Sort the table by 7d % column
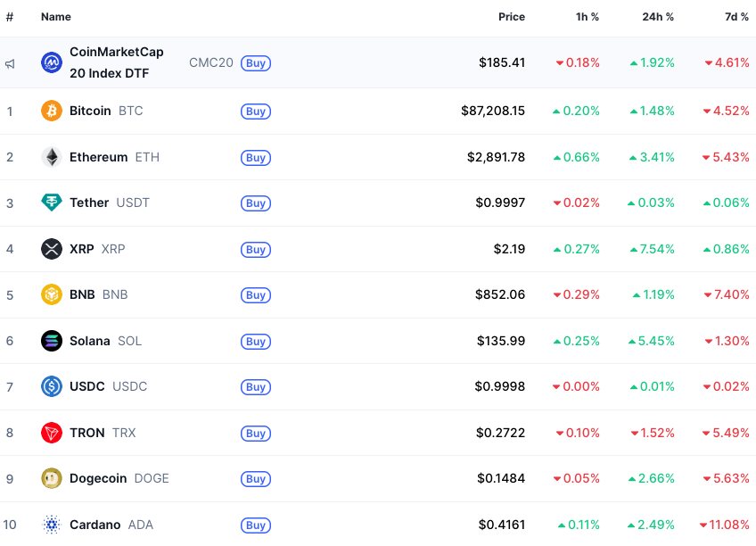 coord(736,16)
